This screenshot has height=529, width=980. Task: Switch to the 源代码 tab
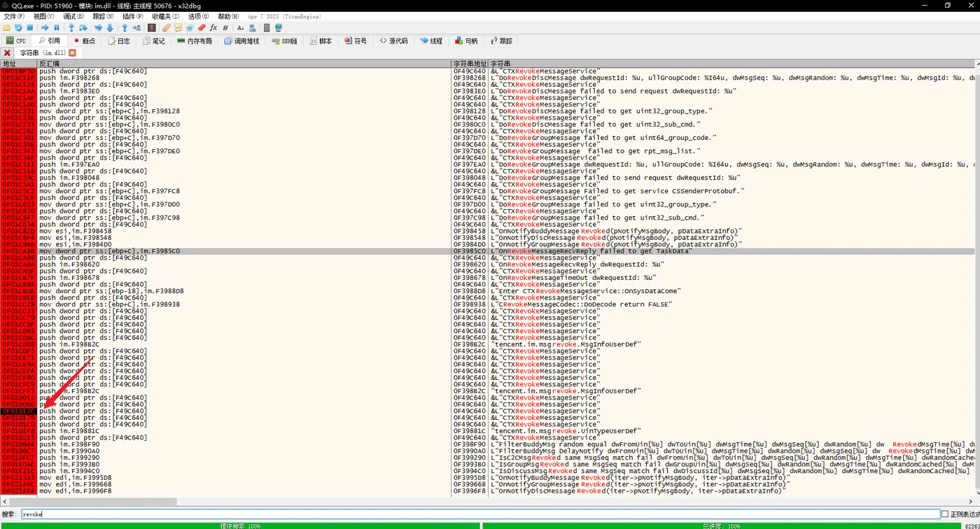click(x=393, y=41)
